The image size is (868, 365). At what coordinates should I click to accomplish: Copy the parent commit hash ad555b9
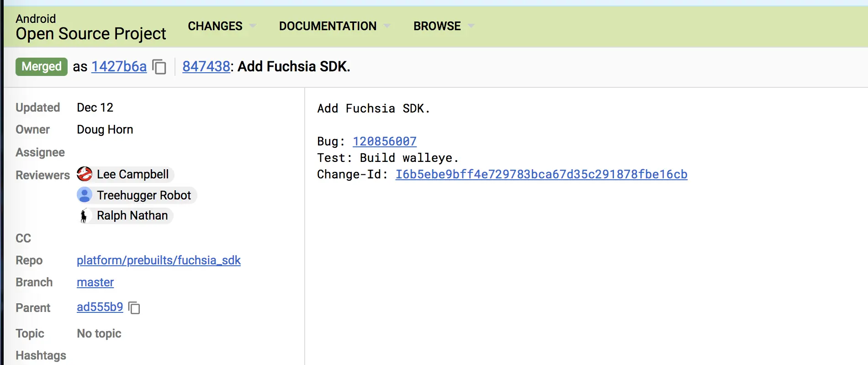pyautogui.click(x=134, y=307)
